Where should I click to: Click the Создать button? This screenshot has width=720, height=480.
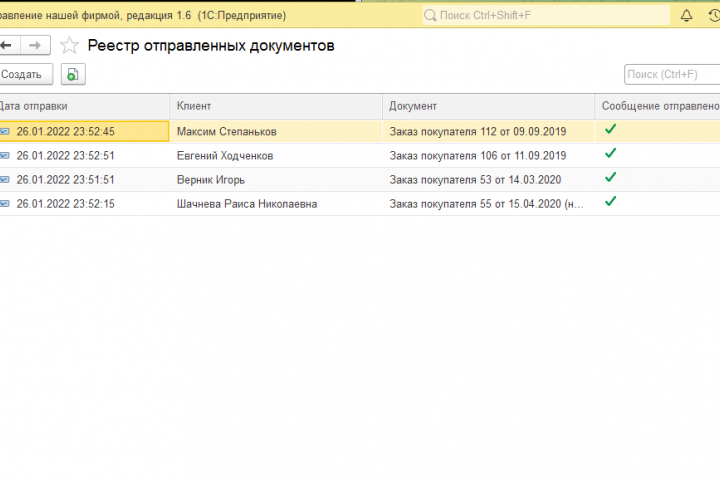(25, 74)
